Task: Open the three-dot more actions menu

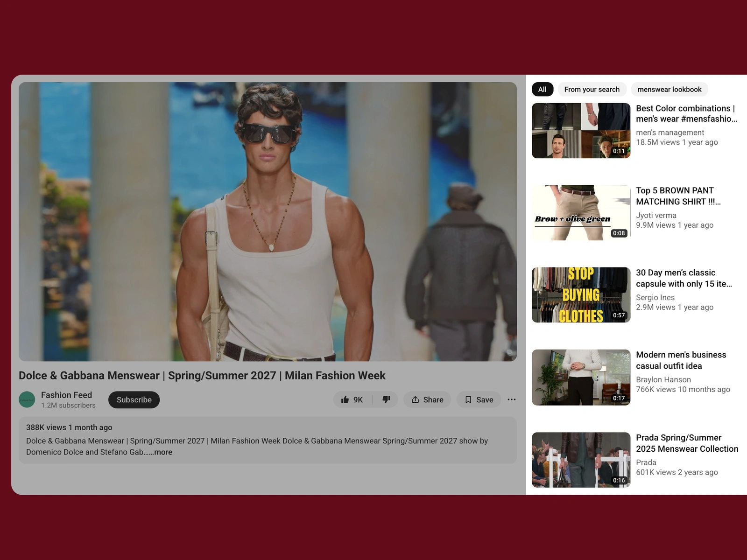Action: pos(512,399)
